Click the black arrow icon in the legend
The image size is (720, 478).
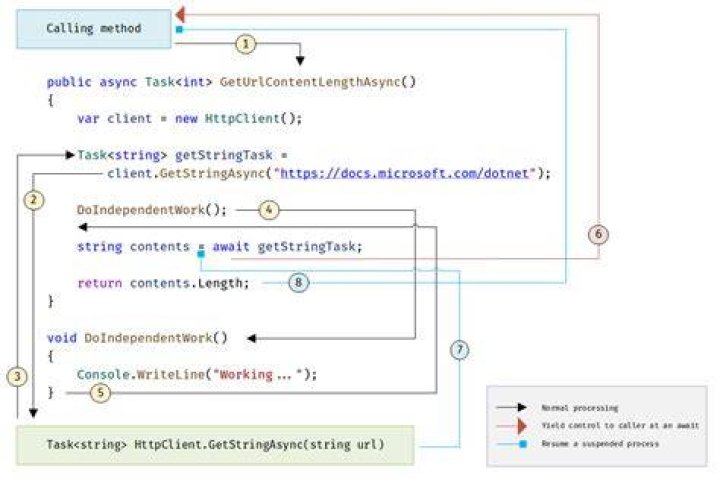tap(512, 407)
